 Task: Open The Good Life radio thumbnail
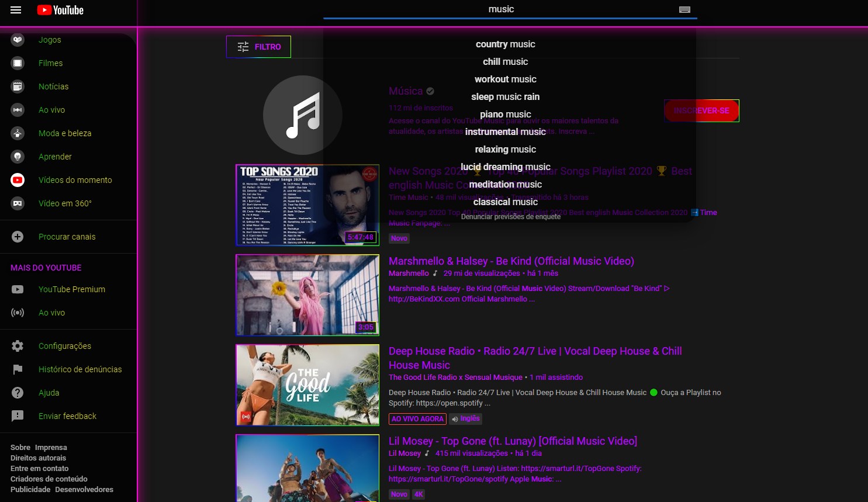pyautogui.click(x=307, y=385)
